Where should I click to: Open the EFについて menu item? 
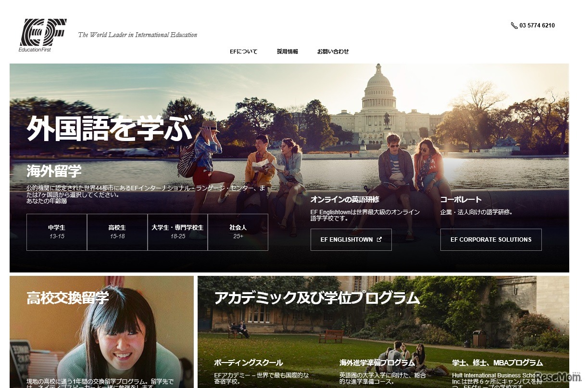(x=243, y=52)
